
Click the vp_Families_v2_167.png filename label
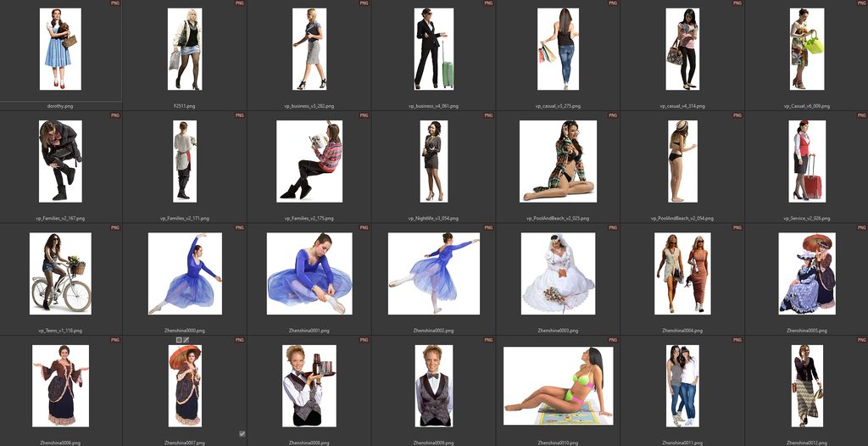click(x=60, y=218)
